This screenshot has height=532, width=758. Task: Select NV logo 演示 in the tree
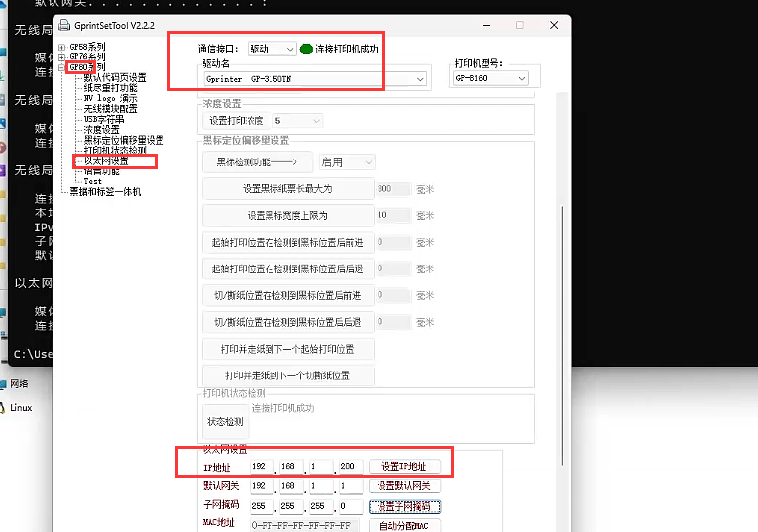(x=111, y=98)
